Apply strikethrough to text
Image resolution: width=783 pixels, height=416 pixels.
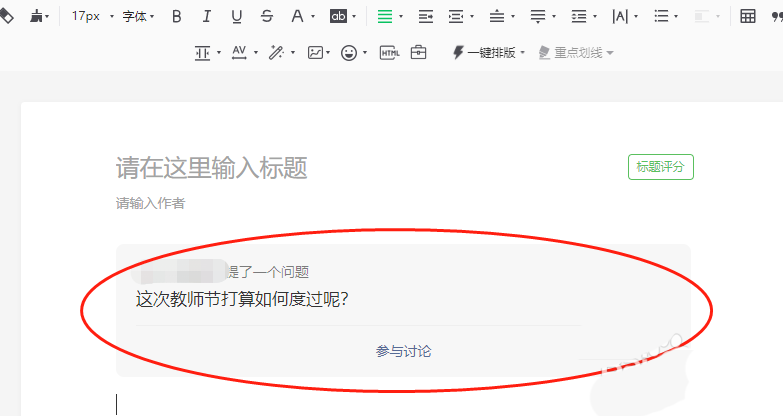(266, 16)
